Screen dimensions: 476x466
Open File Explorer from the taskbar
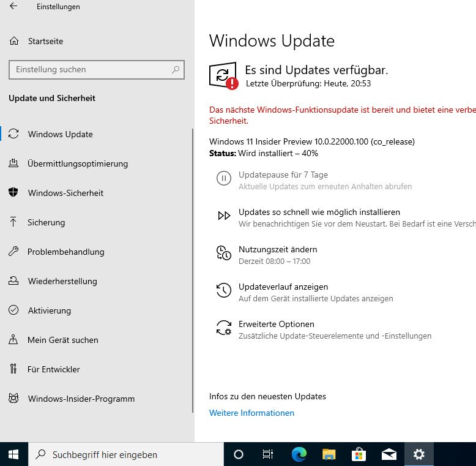tap(329, 454)
